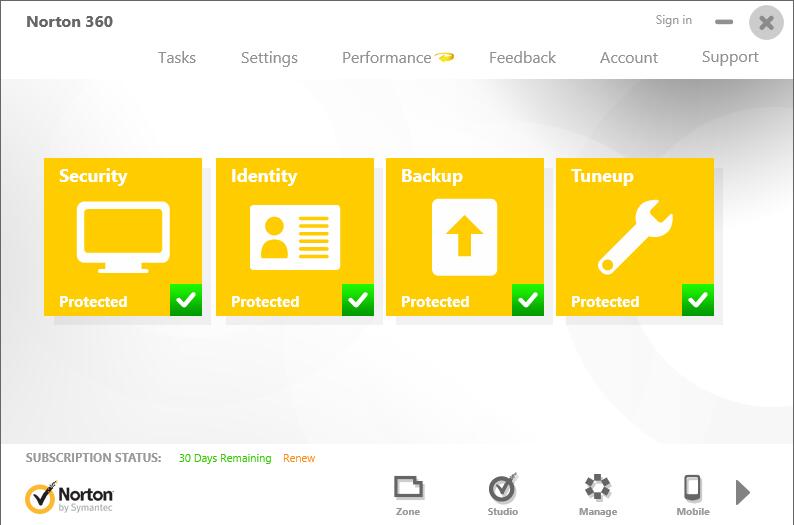Open the Mobile phone icon

692,488
